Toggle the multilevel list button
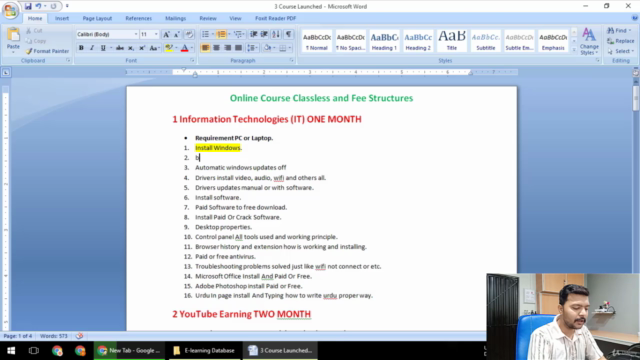Viewport: 640px width, 360px height. click(x=237, y=34)
